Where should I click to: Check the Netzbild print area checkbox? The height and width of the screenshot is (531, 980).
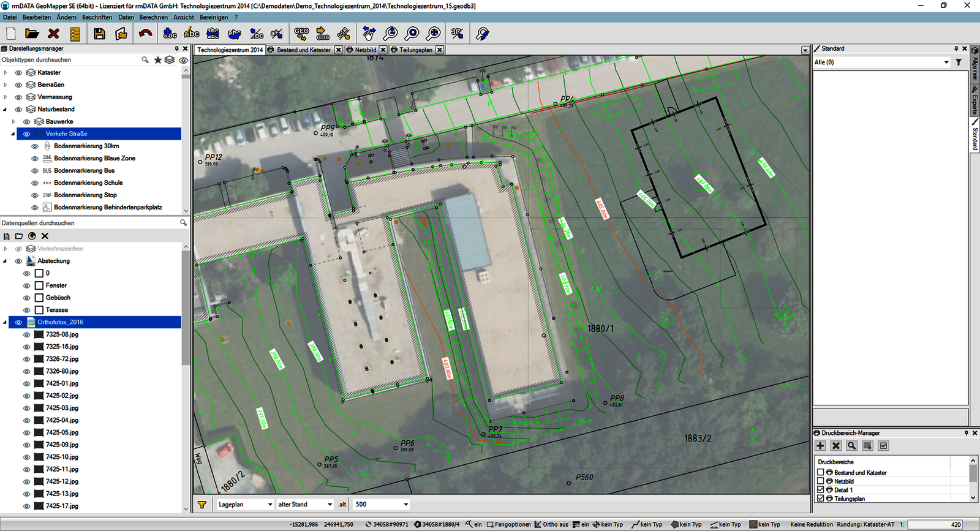[821, 481]
